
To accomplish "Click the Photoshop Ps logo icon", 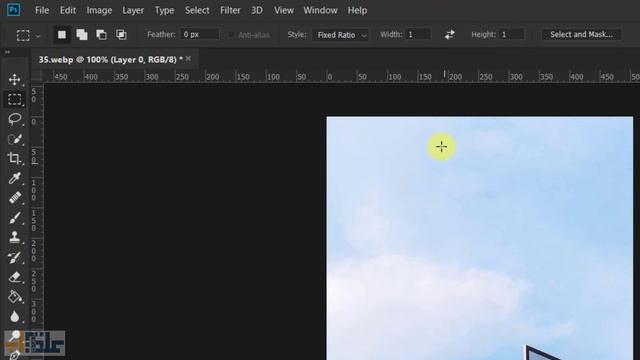I will tap(13, 10).
